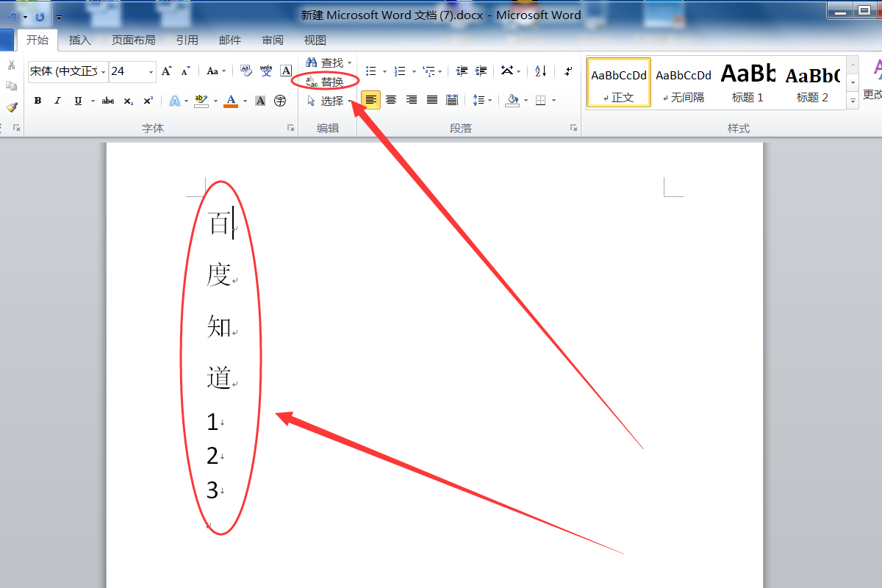Apply the 标题 1 style
Viewport: 882px width, 588px height.
coord(748,82)
